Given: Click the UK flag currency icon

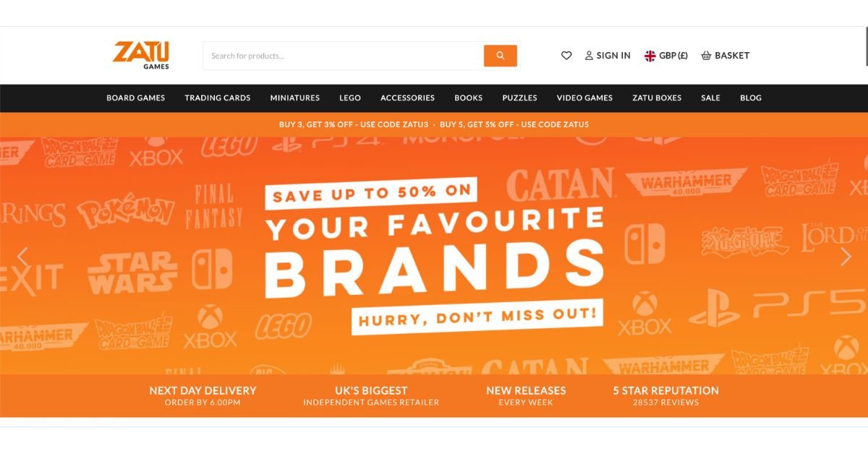Looking at the screenshot, I should click(650, 56).
